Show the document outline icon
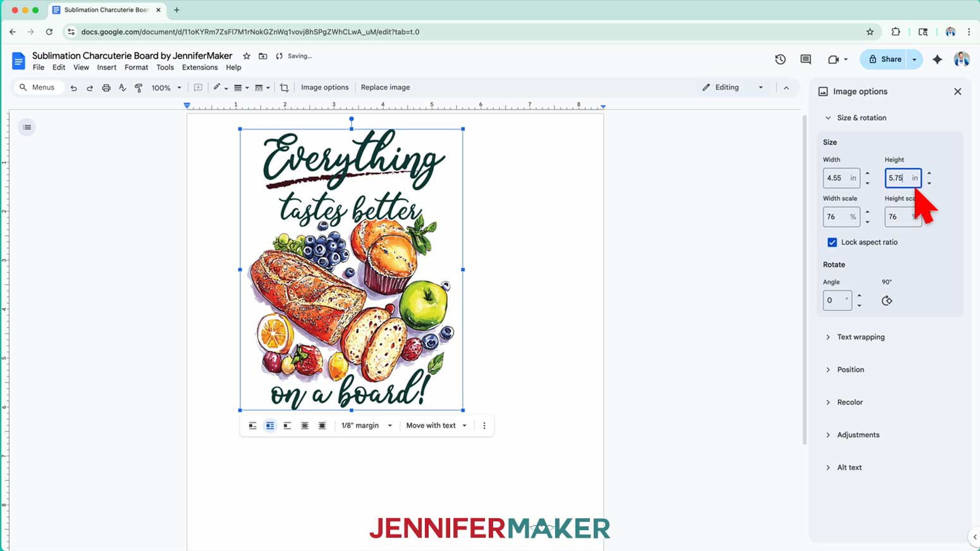The width and height of the screenshot is (980, 551). coord(27,128)
